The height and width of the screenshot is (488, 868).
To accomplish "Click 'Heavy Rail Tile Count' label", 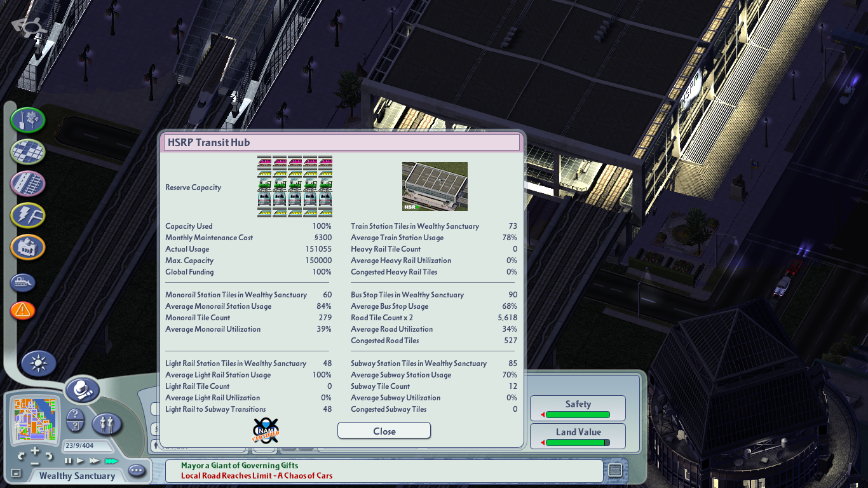I will pos(386,249).
